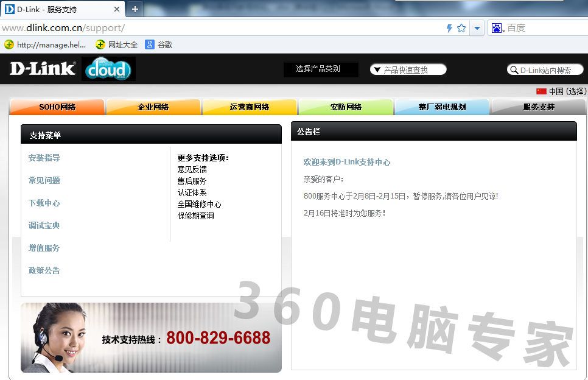Open the 下载中心 link

click(x=44, y=203)
